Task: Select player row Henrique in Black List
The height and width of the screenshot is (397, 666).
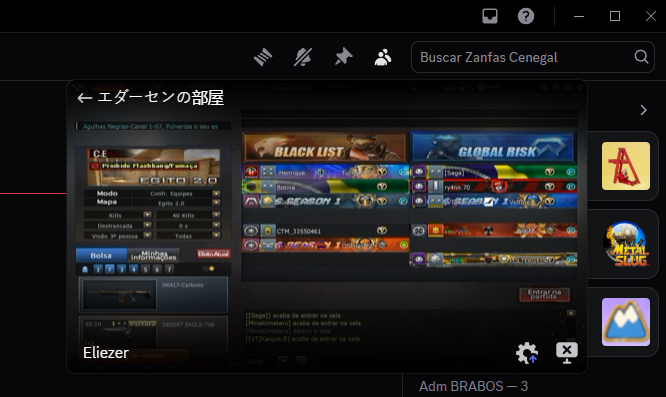Action: (x=325, y=172)
